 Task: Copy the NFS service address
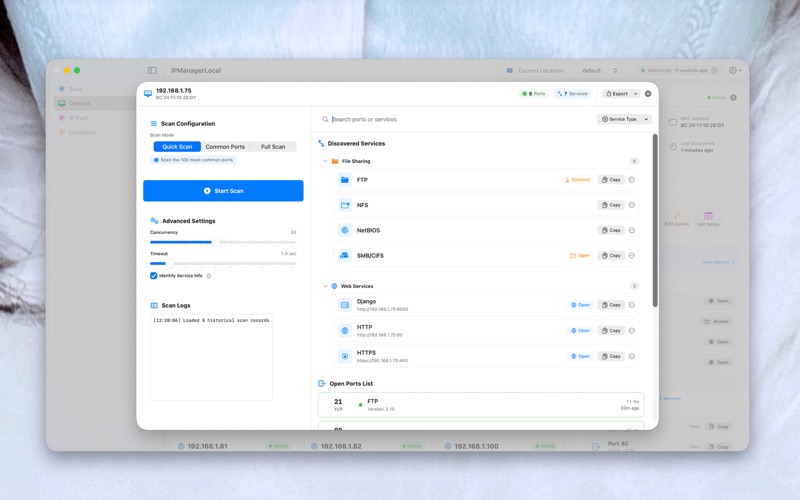click(611, 205)
